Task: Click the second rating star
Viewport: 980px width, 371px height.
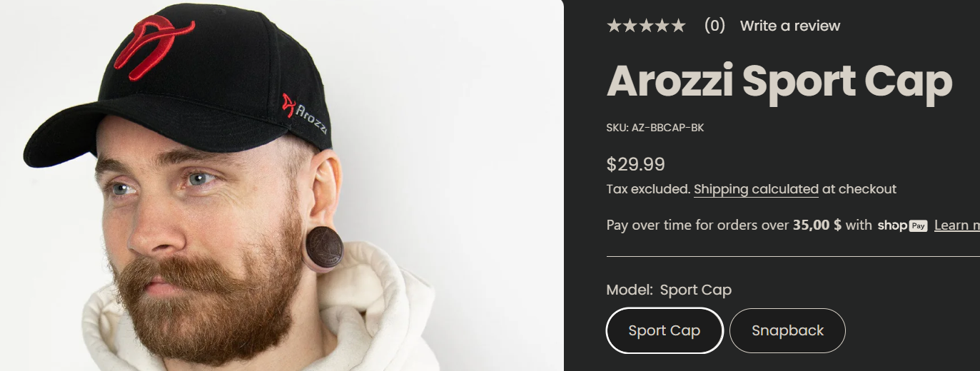Action: coord(630,26)
